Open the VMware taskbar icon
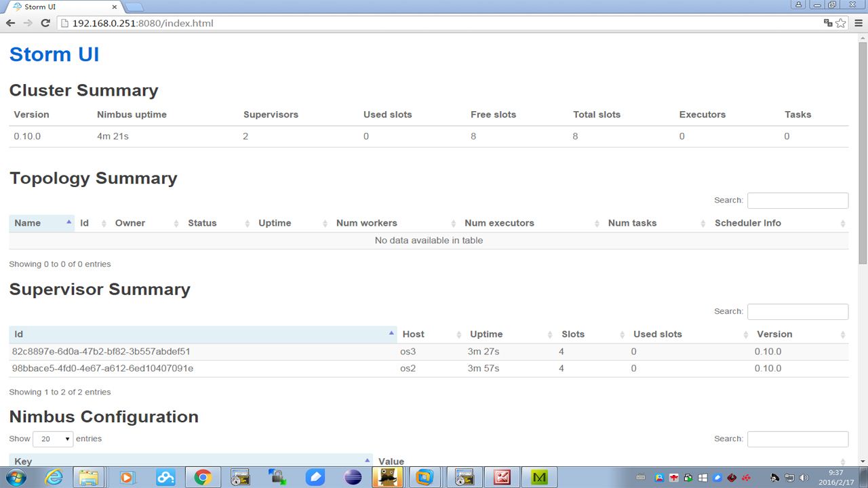Screen dimensions: 868x488 [425, 477]
